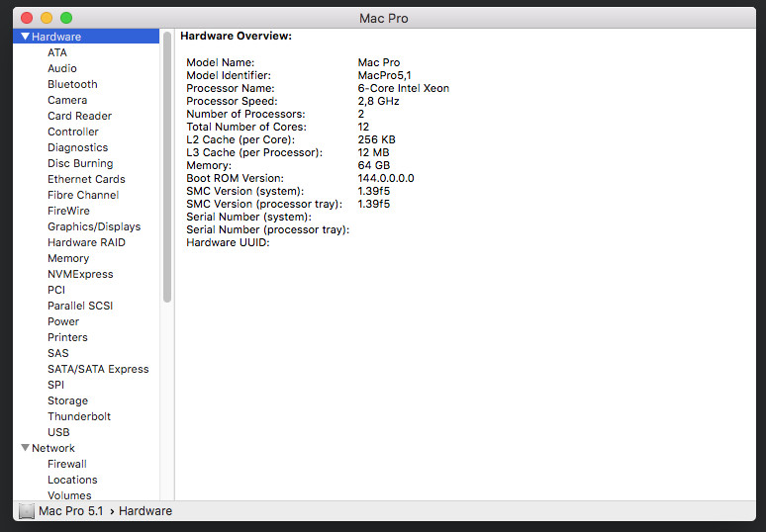766x532 pixels.
Task: Click the Hardware Overview heading
Action: coord(236,37)
